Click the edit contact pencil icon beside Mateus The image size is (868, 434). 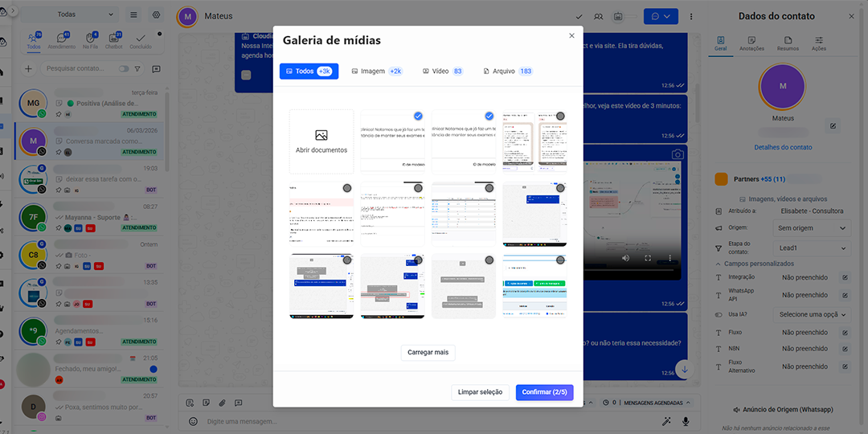pyautogui.click(x=833, y=125)
